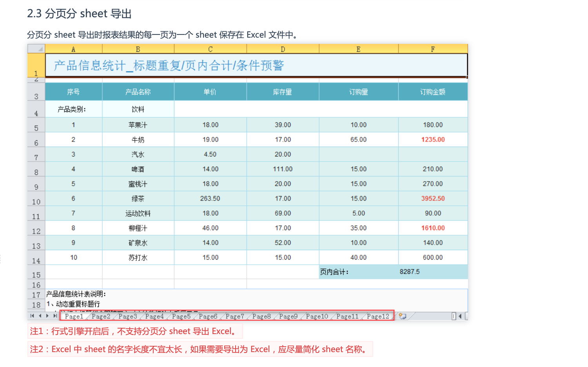Select row 5 header
The image size is (588, 367).
[x=36, y=125]
